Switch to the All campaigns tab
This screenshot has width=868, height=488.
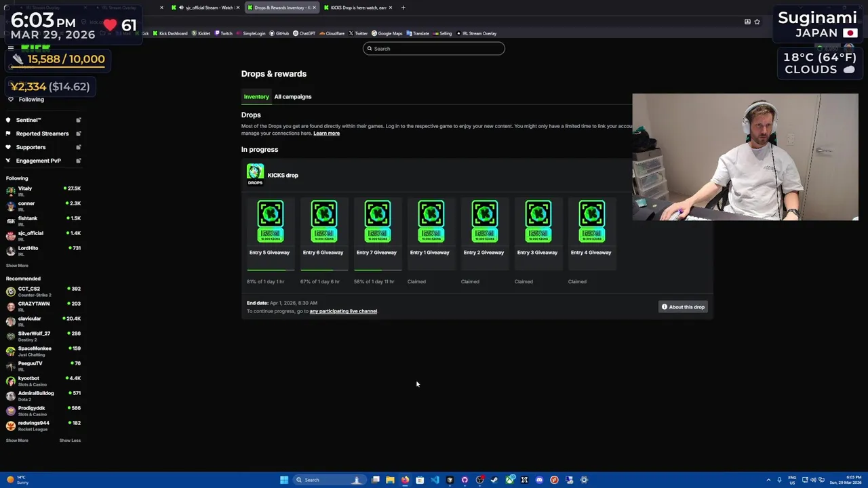coord(293,96)
